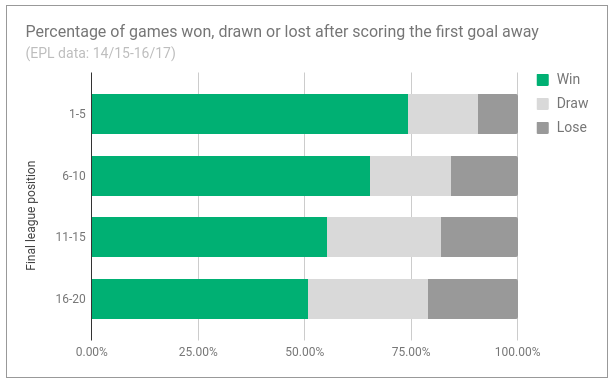Select the Win legend label
The image size is (612, 382).
click(568, 79)
